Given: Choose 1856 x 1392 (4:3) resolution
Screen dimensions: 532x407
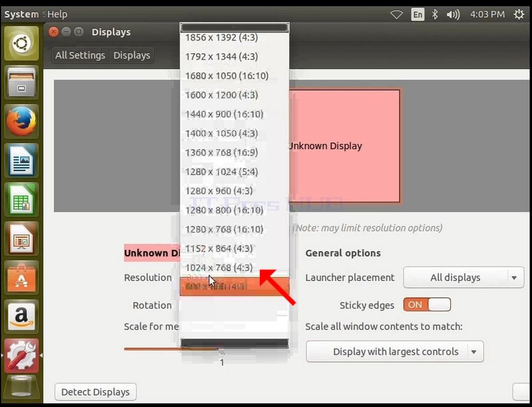Looking at the screenshot, I should [x=235, y=37].
